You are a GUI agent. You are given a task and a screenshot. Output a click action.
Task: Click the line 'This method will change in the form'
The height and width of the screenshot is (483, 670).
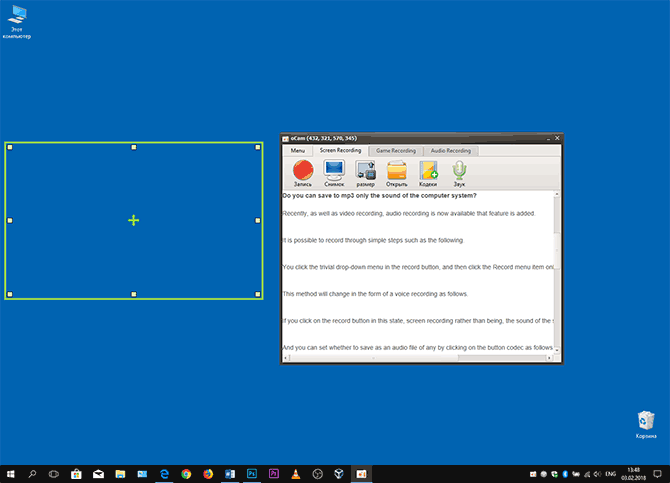point(375,294)
